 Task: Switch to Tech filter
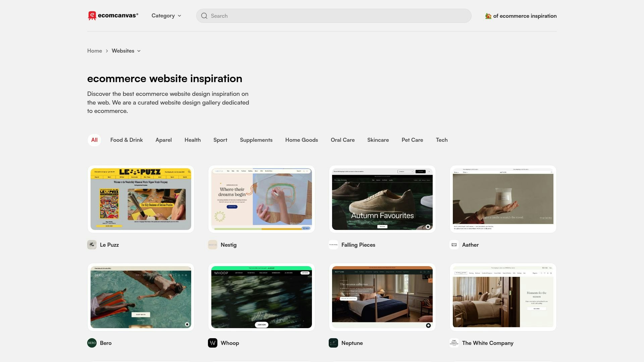click(x=442, y=140)
